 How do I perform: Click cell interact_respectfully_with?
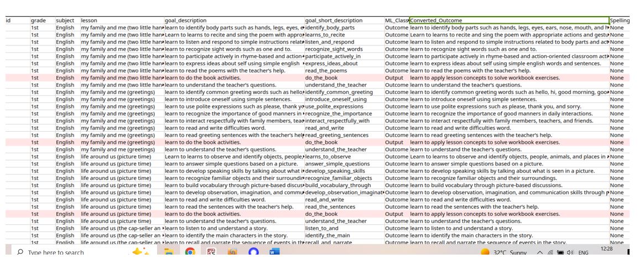coord(344,121)
